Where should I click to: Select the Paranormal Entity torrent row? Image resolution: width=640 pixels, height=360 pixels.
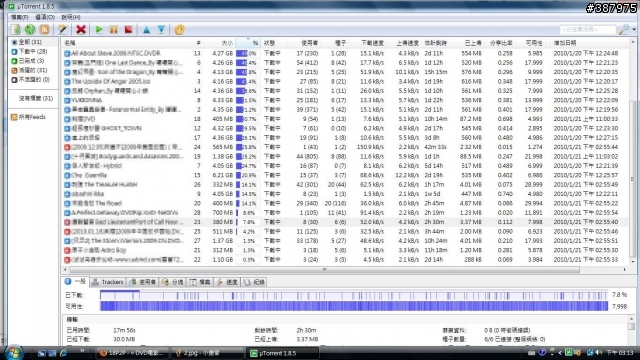click(344, 110)
